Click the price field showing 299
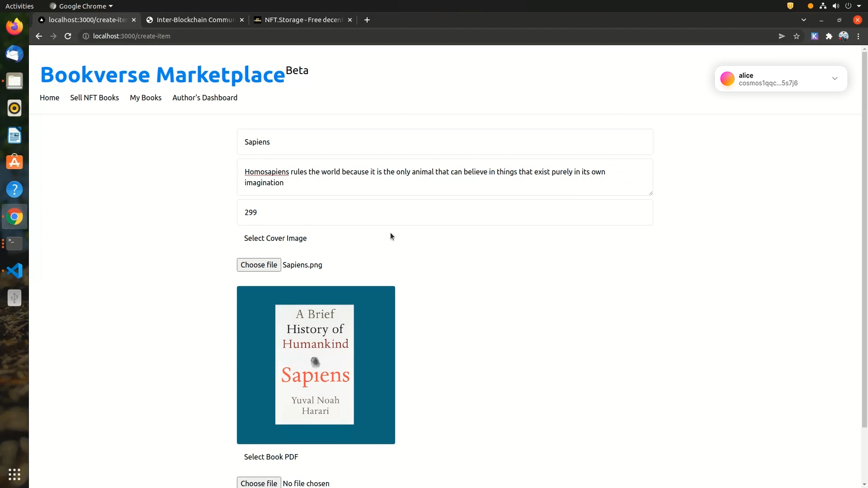This screenshot has width=868, height=488. 445,212
